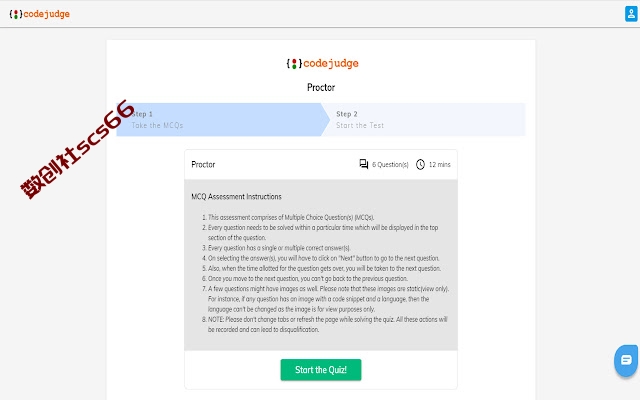Click the 6 Question(s) label
Image resolution: width=640 pixels, height=400 pixels.
[390, 164]
